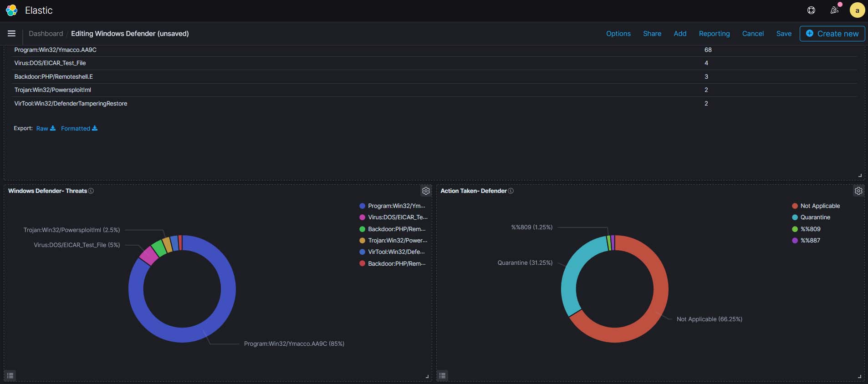Cancel dashboard editing
The height and width of the screenshot is (384, 868).
click(x=753, y=34)
